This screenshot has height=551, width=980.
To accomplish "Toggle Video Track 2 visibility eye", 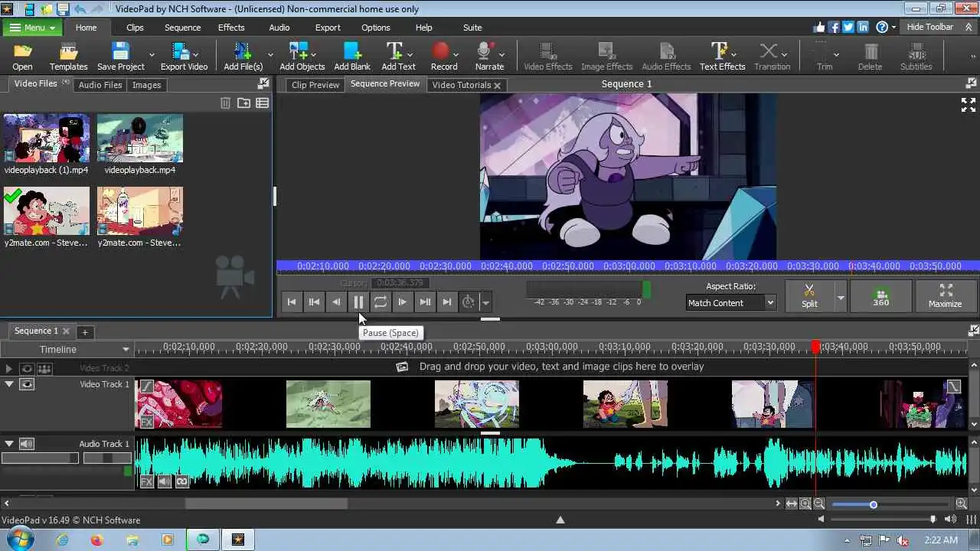I will (27, 369).
